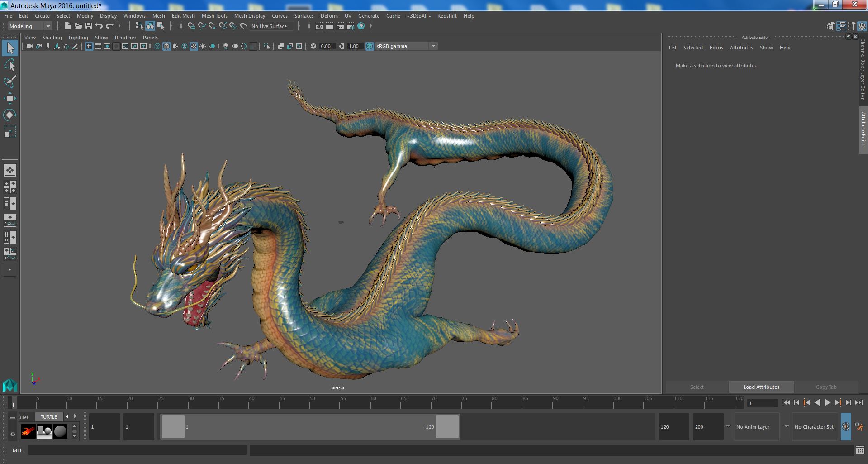The width and height of the screenshot is (868, 464).
Task: Click the Copy Tab button
Action: 826,387
